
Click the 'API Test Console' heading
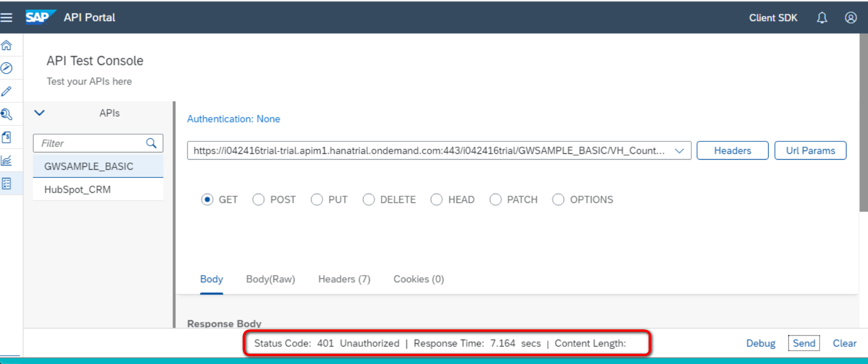95,61
